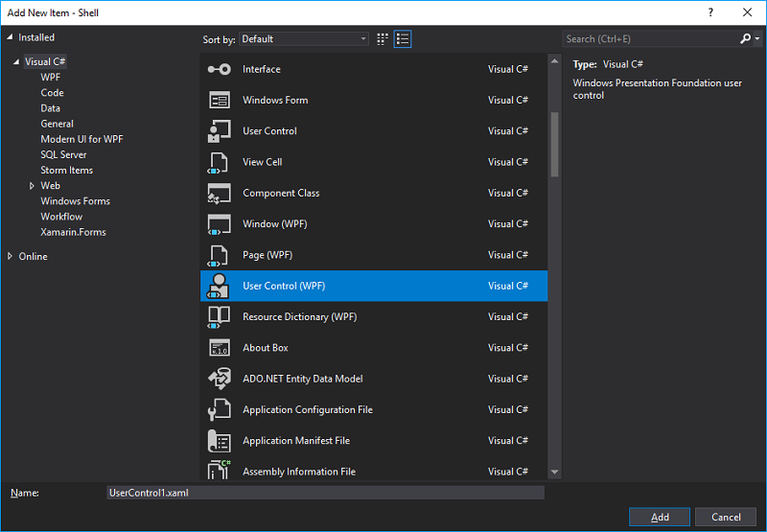Click the Search (Ctrl+E) field

[x=651, y=39]
